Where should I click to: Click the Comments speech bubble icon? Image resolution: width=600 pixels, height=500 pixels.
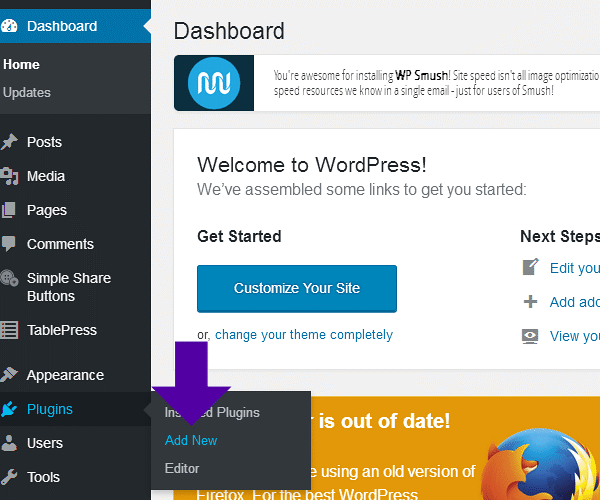pyautogui.click(x=8, y=244)
